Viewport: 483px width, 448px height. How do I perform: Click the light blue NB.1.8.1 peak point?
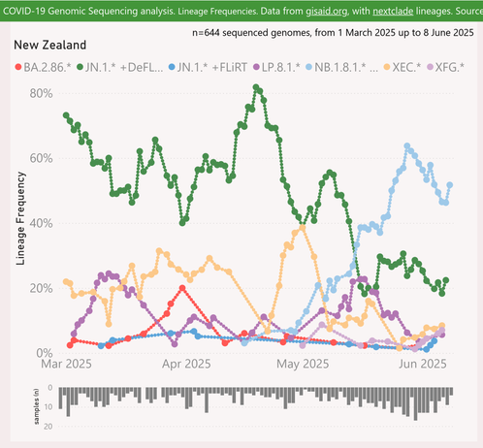point(407,146)
